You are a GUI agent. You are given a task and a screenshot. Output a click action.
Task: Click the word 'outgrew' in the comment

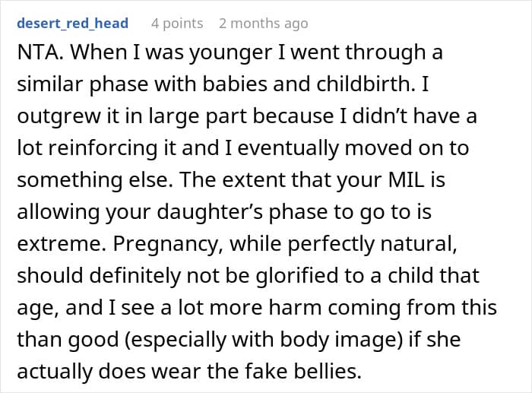[59, 116]
